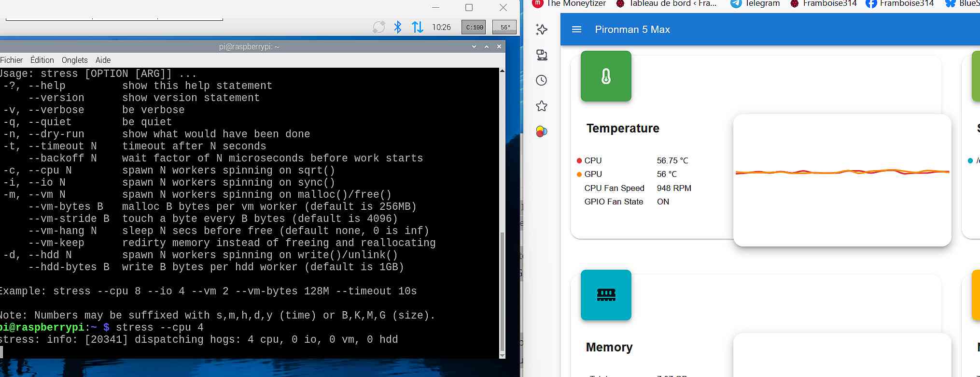Click the Bluetooth tray icon
This screenshot has height=377, width=980.
point(398,27)
